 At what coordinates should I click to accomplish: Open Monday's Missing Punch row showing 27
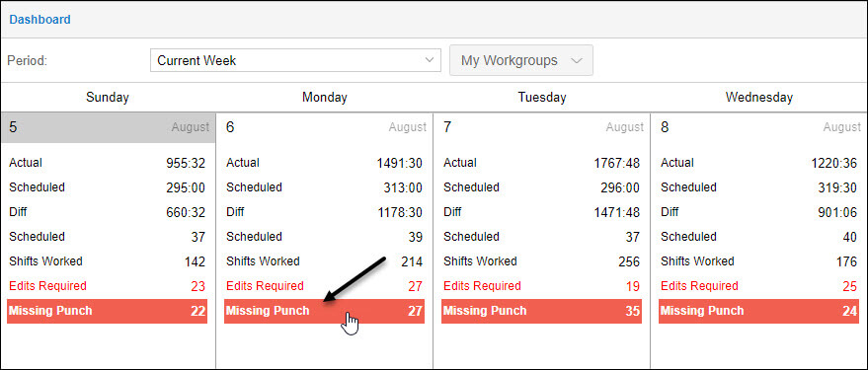pos(325,311)
